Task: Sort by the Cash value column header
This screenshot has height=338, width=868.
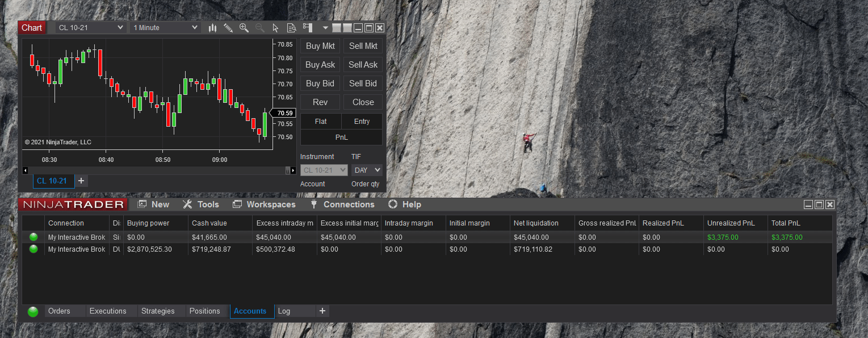Action: [x=220, y=223]
